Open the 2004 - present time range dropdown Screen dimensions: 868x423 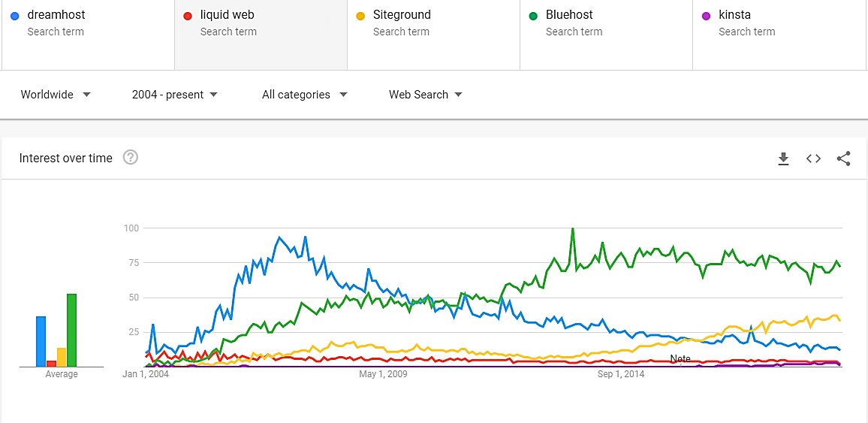[x=174, y=95]
